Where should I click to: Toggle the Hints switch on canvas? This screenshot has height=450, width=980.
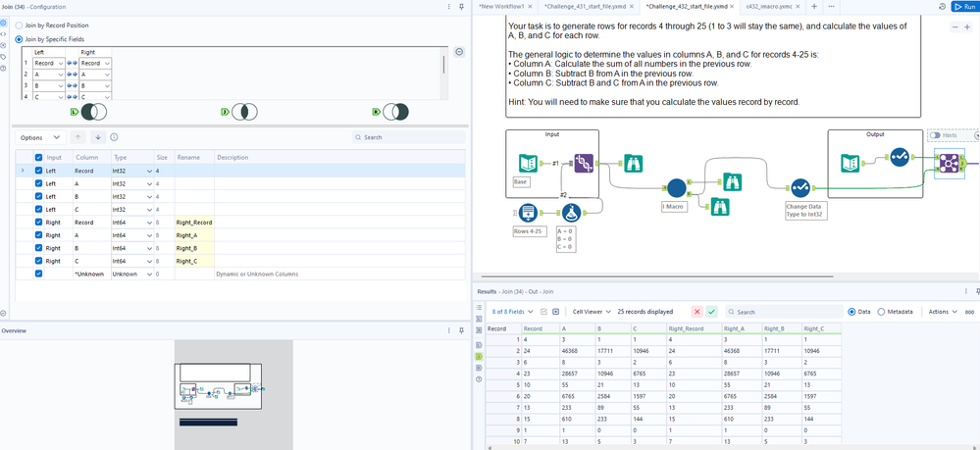(x=937, y=135)
